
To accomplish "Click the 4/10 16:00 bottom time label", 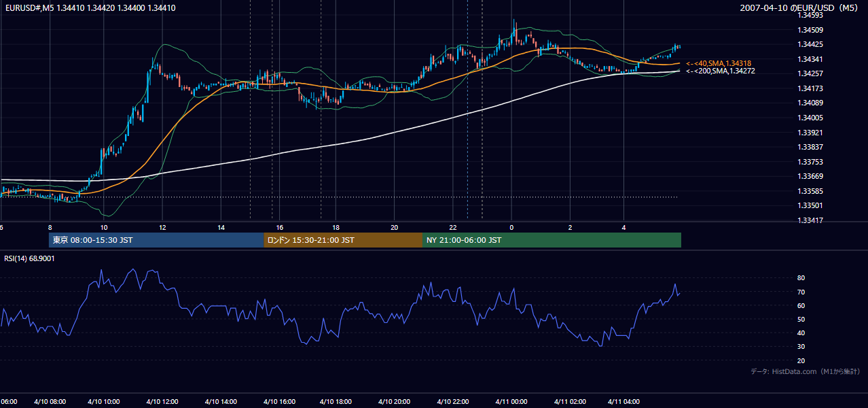I will coord(278,402).
